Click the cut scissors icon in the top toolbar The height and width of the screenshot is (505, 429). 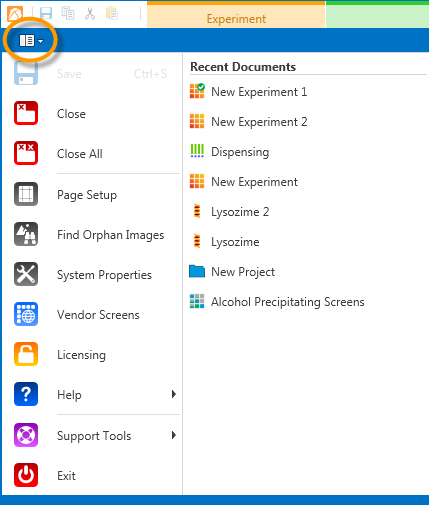(90, 14)
